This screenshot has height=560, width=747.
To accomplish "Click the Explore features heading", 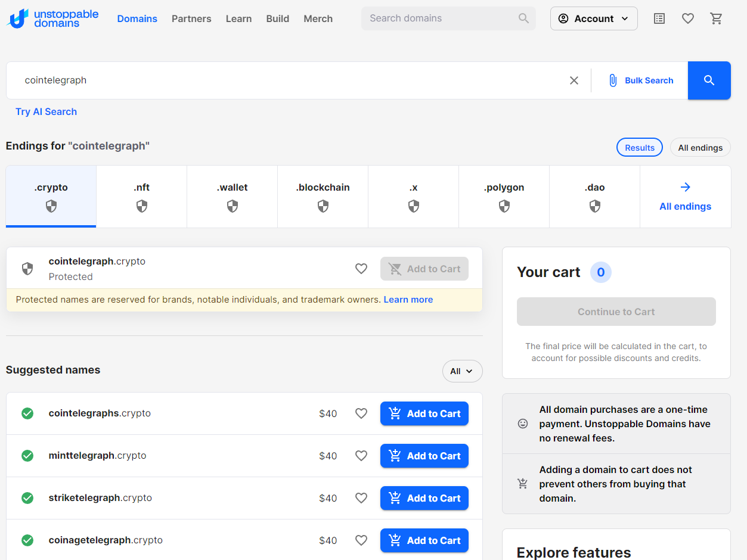I will click(574, 552).
